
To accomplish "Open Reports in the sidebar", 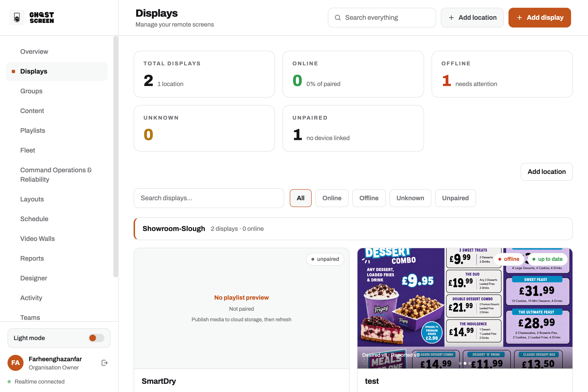I will pyautogui.click(x=32, y=259).
